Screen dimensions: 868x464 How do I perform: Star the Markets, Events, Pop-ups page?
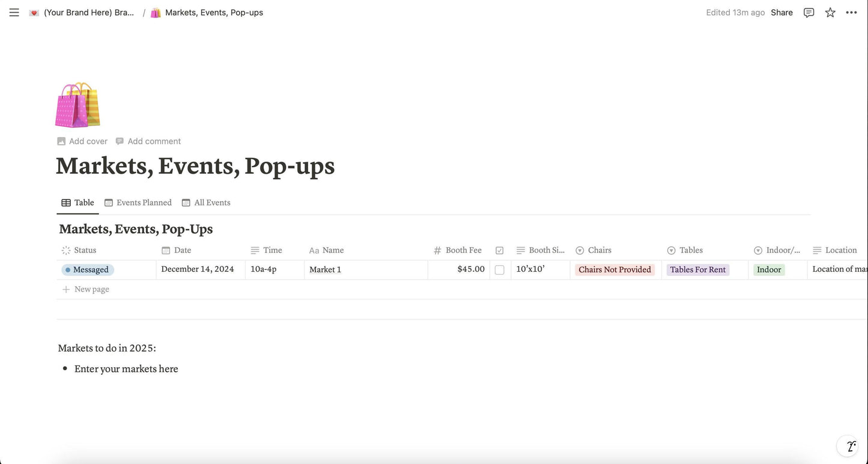point(830,12)
